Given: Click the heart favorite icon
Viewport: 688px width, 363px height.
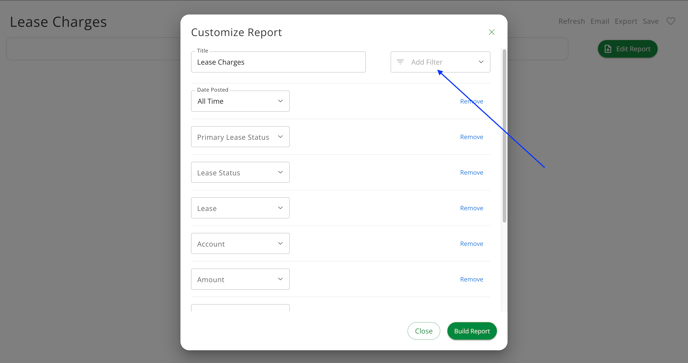Looking at the screenshot, I should pos(670,21).
